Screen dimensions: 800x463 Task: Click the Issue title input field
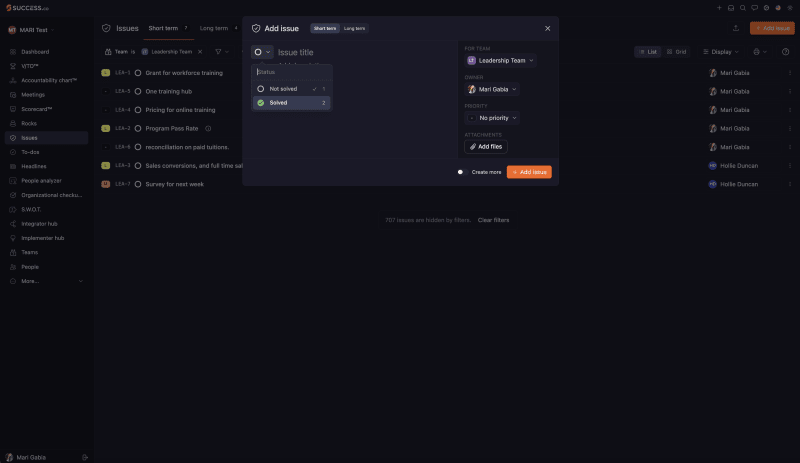365,52
